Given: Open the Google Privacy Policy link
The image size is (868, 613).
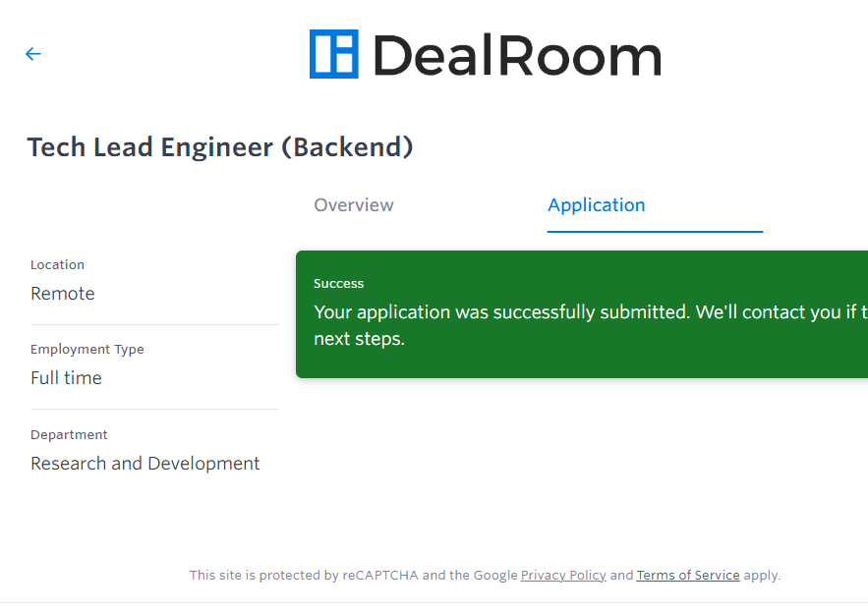Looking at the screenshot, I should [x=563, y=576].
